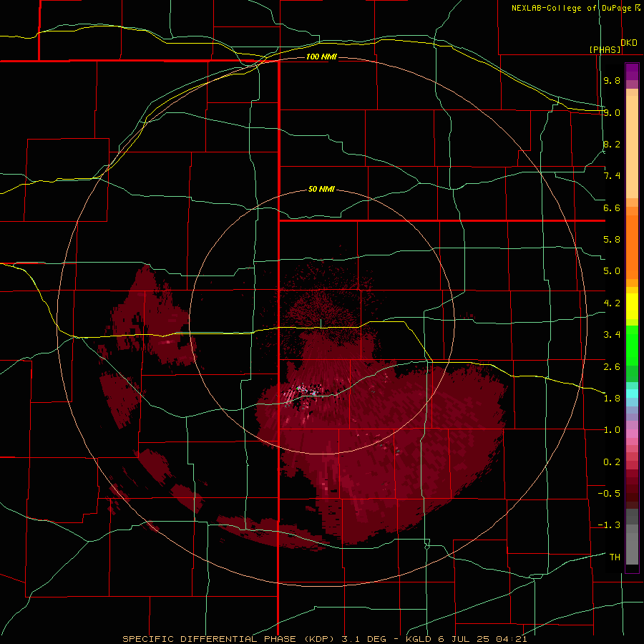
Task: Pick the bright green segment of the color bar
Action: 632,345
